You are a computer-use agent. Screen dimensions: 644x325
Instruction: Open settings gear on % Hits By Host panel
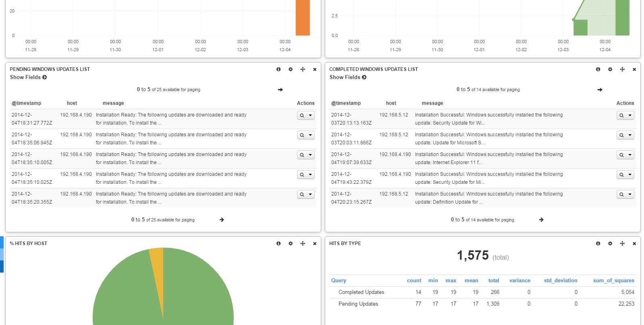coord(291,244)
